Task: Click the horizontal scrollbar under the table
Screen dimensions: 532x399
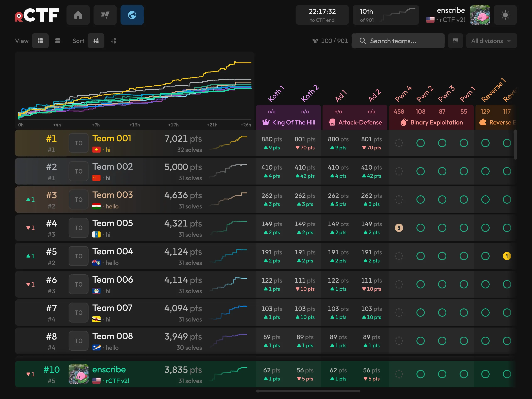Action: (308, 391)
